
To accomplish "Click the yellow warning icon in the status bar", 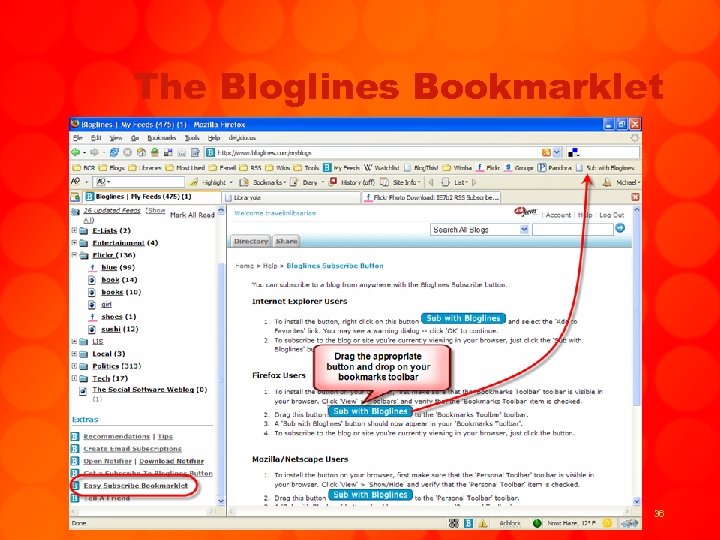I will coord(483,523).
